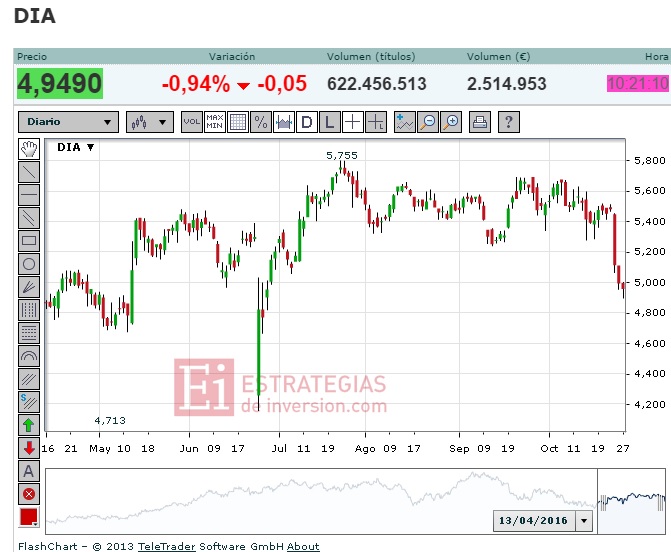Click the red delete drawings button

point(29,494)
